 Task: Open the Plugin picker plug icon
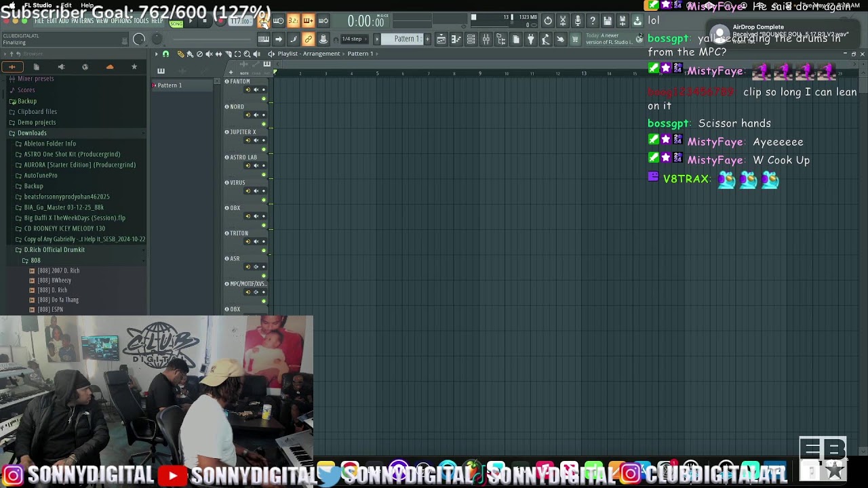tap(530, 39)
